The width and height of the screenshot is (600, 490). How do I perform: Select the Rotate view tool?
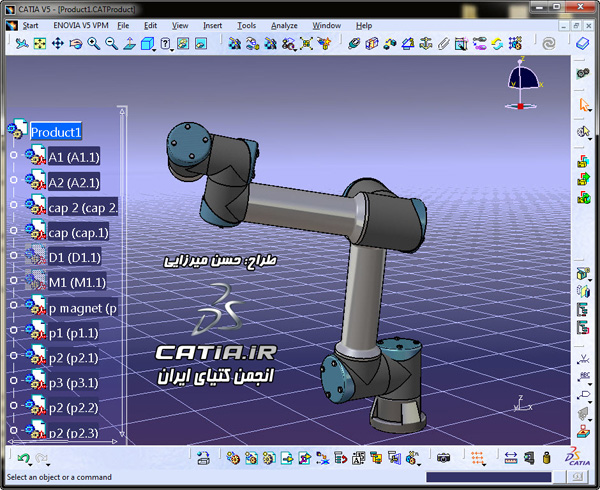point(76,44)
